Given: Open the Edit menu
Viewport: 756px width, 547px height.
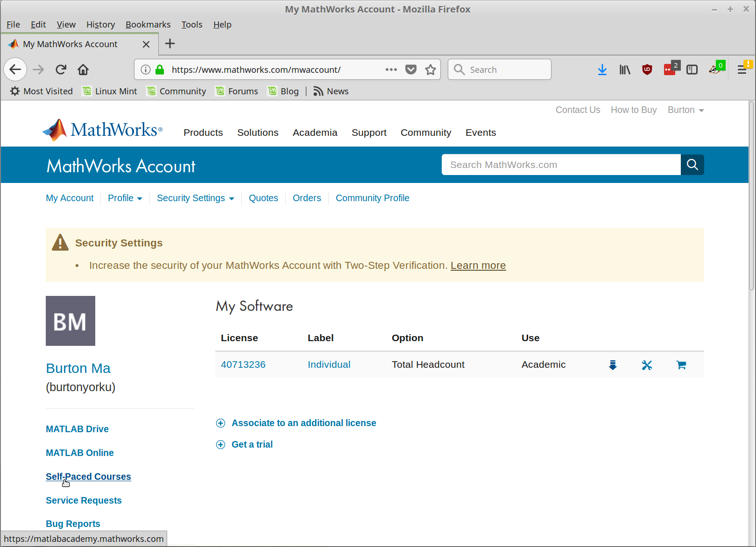Looking at the screenshot, I should pos(38,24).
